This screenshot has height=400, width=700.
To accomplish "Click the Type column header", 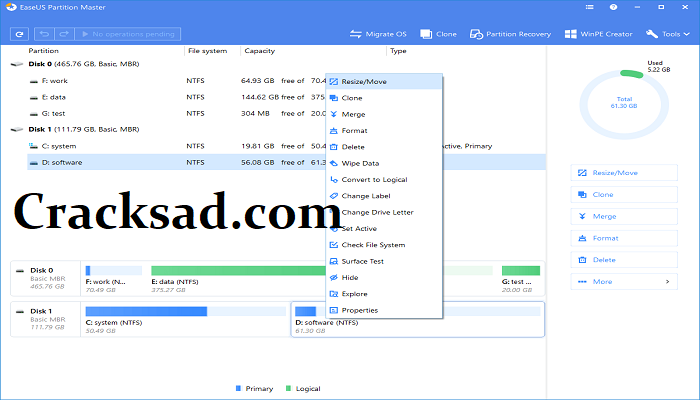I will coord(398,51).
